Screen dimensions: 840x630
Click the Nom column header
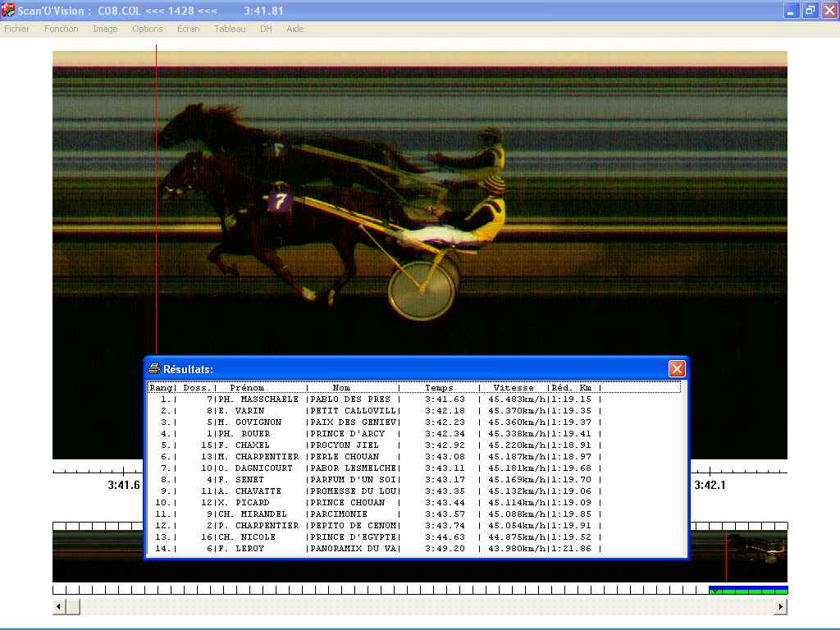[341, 388]
